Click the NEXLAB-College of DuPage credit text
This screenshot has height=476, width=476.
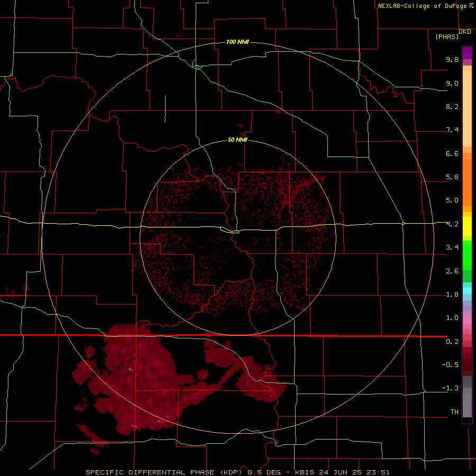[422, 6]
